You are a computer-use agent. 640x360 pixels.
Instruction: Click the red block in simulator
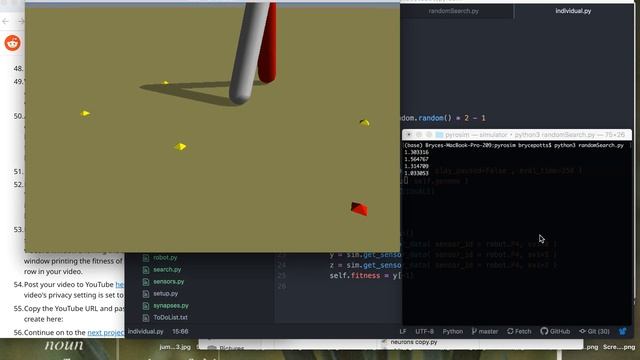point(359,209)
